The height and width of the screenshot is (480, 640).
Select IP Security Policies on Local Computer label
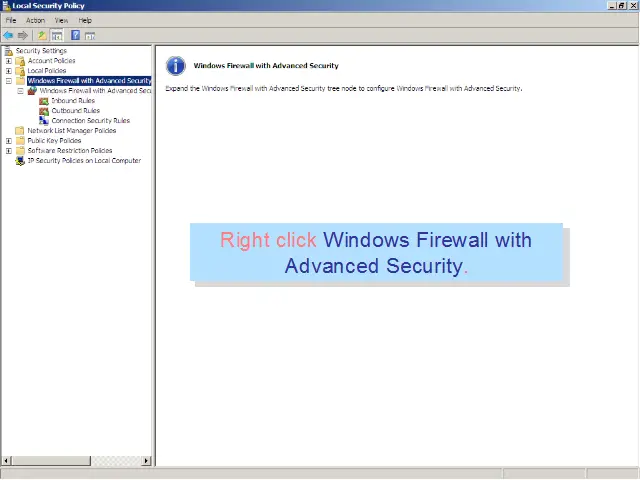[84, 160]
